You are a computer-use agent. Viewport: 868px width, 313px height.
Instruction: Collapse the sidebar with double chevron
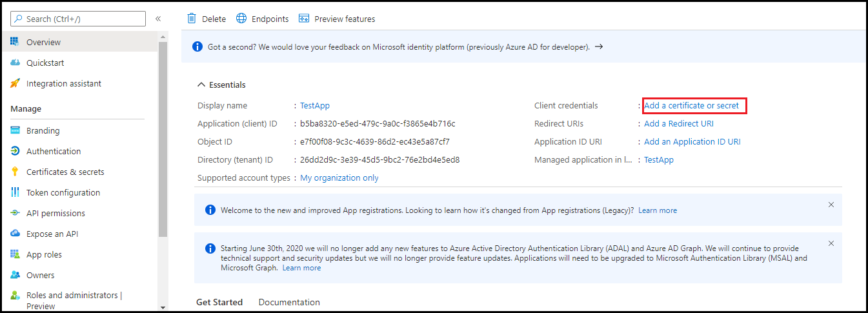click(x=158, y=19)
